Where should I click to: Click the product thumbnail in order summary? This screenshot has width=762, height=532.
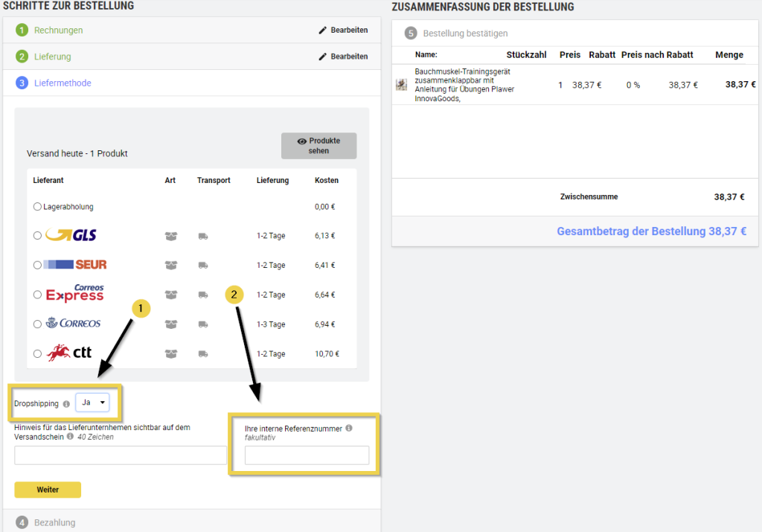coord(401,85)
